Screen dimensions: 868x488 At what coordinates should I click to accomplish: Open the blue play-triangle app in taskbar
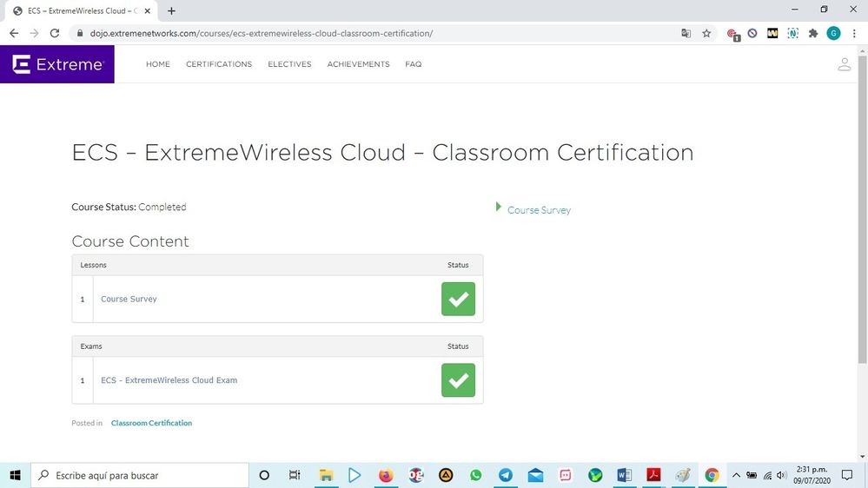coord(354,475)
